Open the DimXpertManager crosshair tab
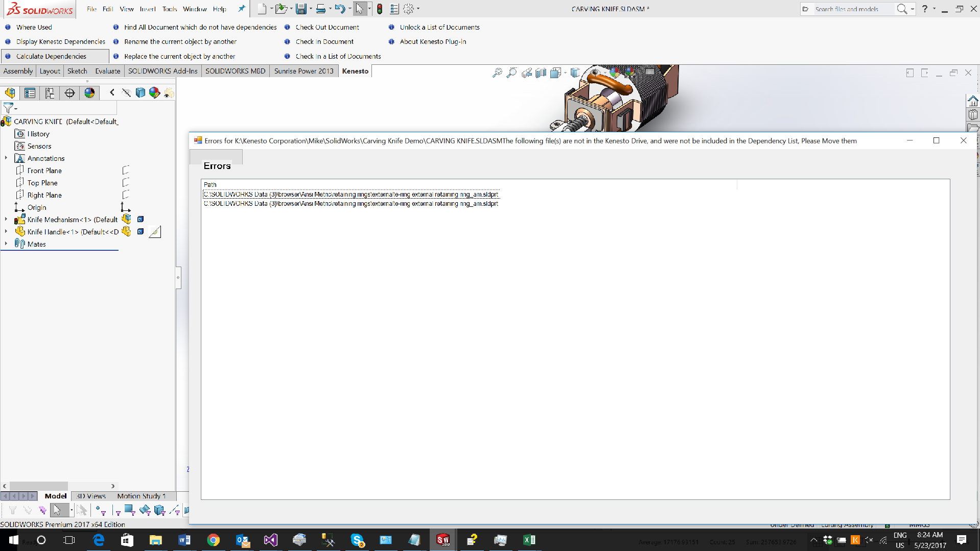980x551 pixels. [69, 93]
